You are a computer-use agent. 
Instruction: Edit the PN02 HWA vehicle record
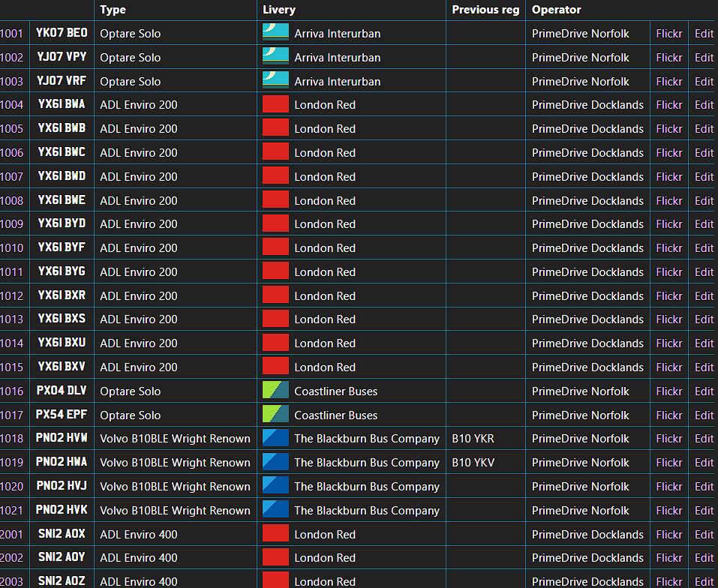(x=704, y=463)
